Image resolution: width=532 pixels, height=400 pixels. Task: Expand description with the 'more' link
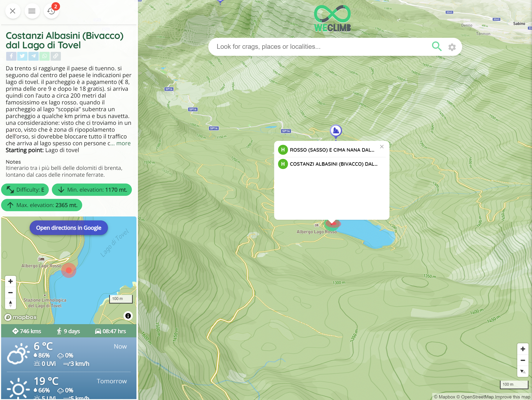click(x=123, y=143)
